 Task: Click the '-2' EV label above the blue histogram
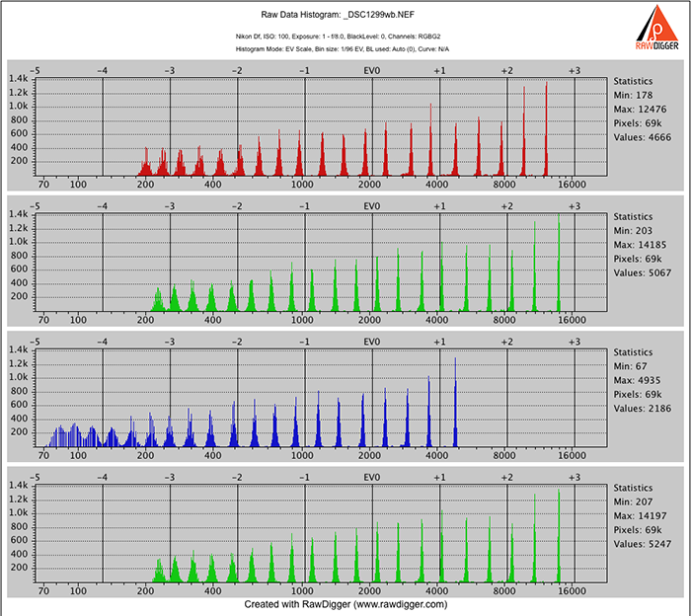point(237,342)
